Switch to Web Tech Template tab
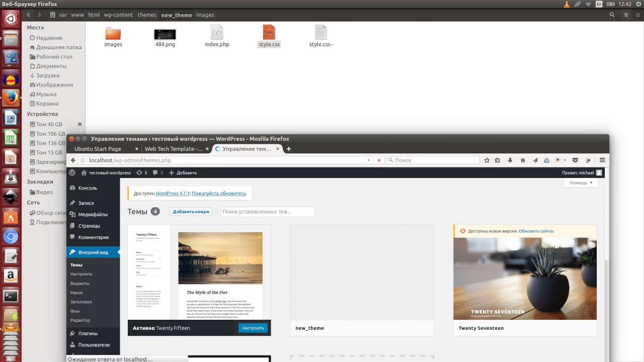The image size is (644, 362). tap(174, 149)
